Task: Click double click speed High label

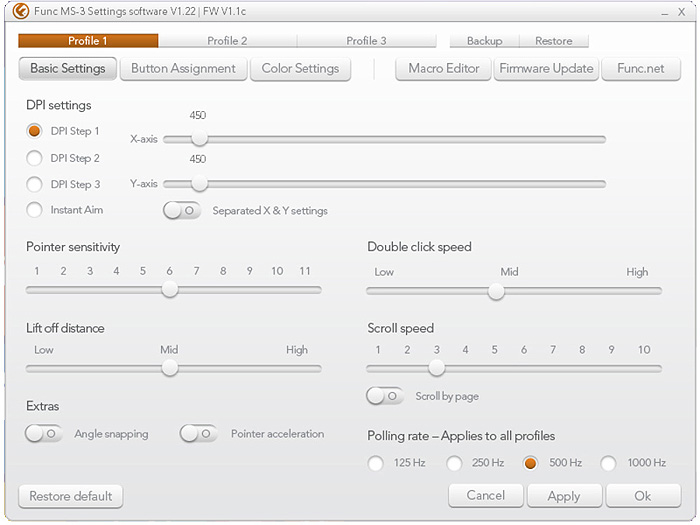Action: [x=637, y=272]
